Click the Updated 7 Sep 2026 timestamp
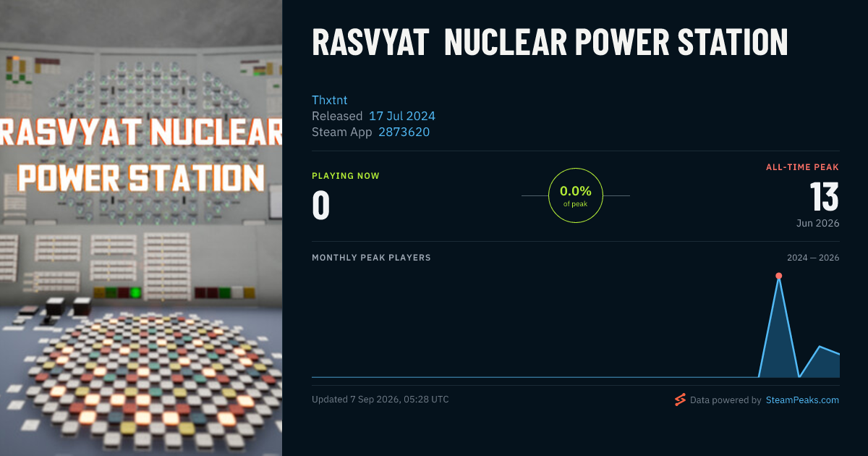The height and width of the screenshot is (456, 868). [x=380, y=400]
